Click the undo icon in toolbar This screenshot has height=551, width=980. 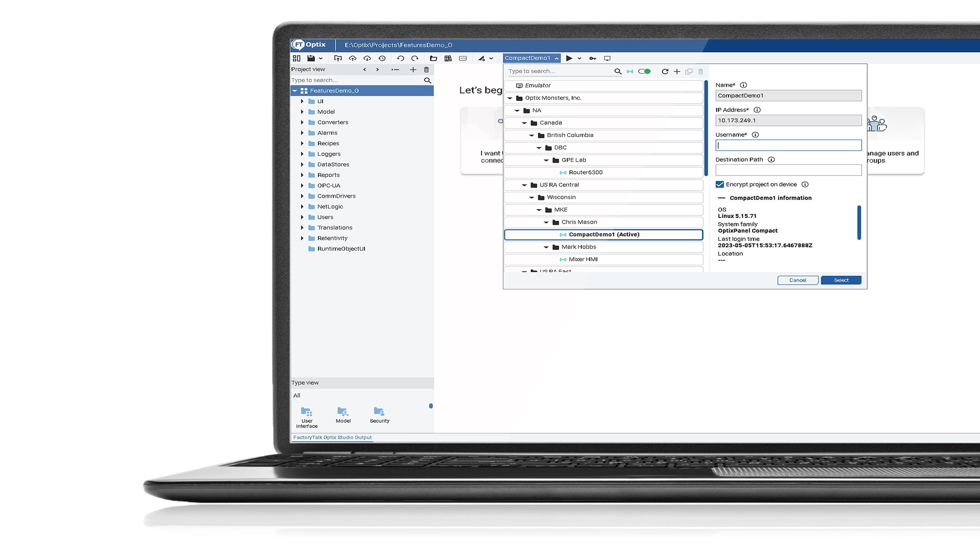(x=401, y=58)
